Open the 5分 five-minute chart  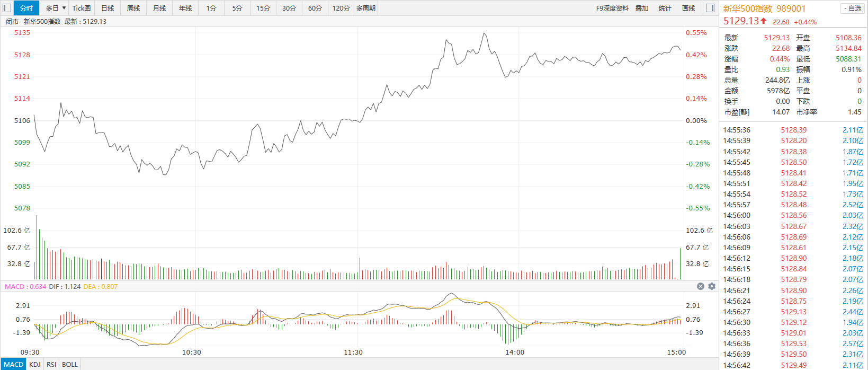click(x=237, y=8)
